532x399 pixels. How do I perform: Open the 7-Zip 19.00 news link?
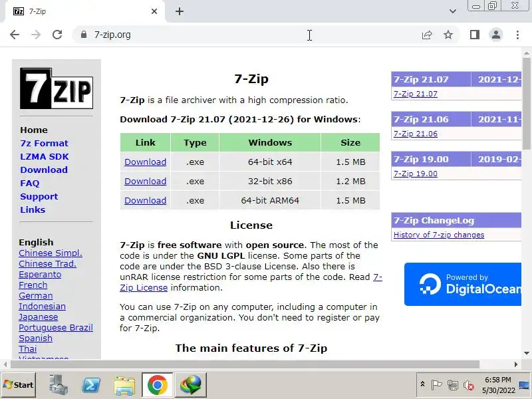[x=415, y=174]
